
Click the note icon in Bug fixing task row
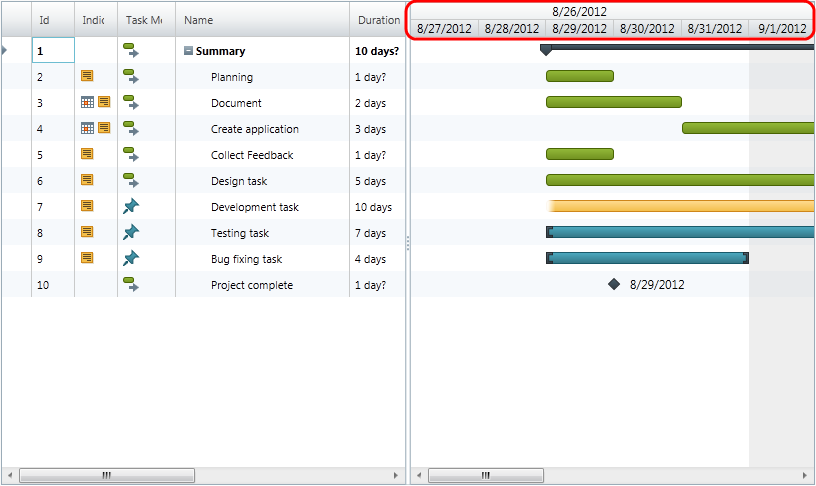point(87,258)
